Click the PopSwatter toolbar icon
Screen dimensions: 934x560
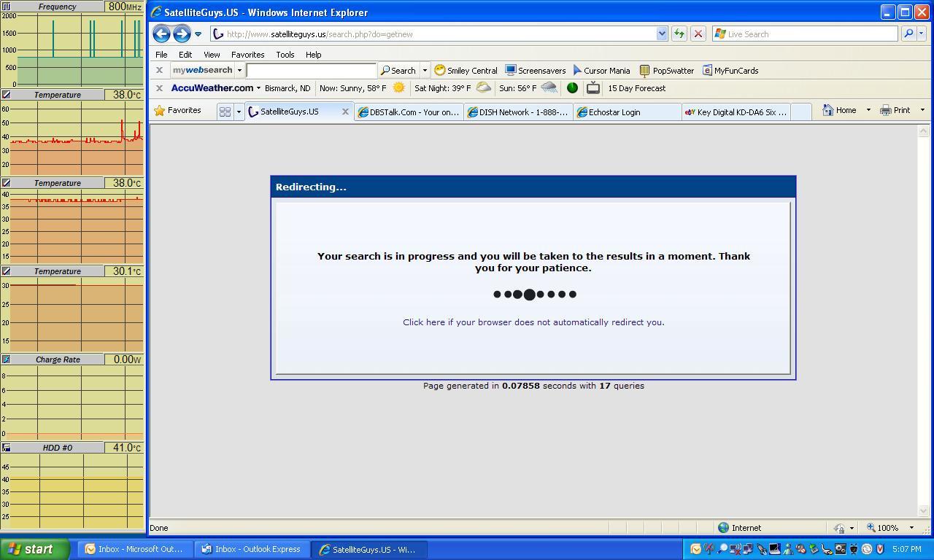coord(666,71)
